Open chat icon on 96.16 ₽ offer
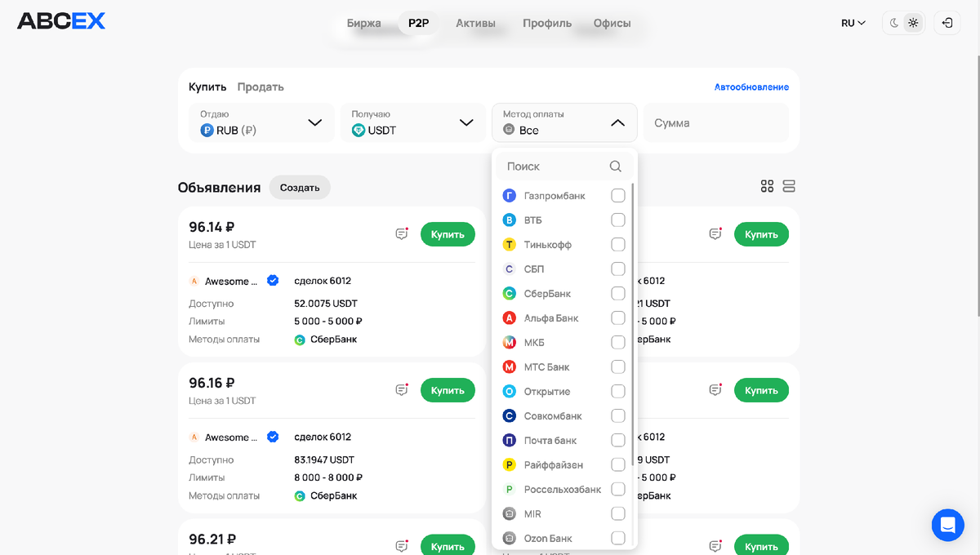 (x=402, y=389)
